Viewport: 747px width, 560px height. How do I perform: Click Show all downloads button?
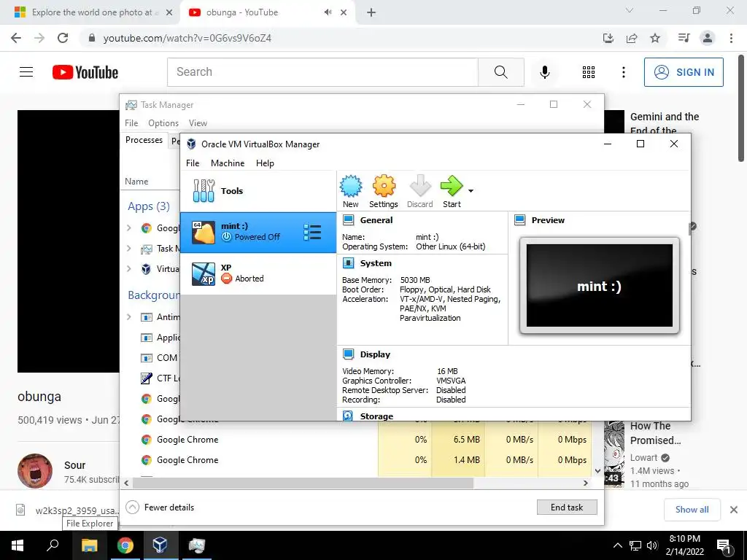(x=692, y=510)
